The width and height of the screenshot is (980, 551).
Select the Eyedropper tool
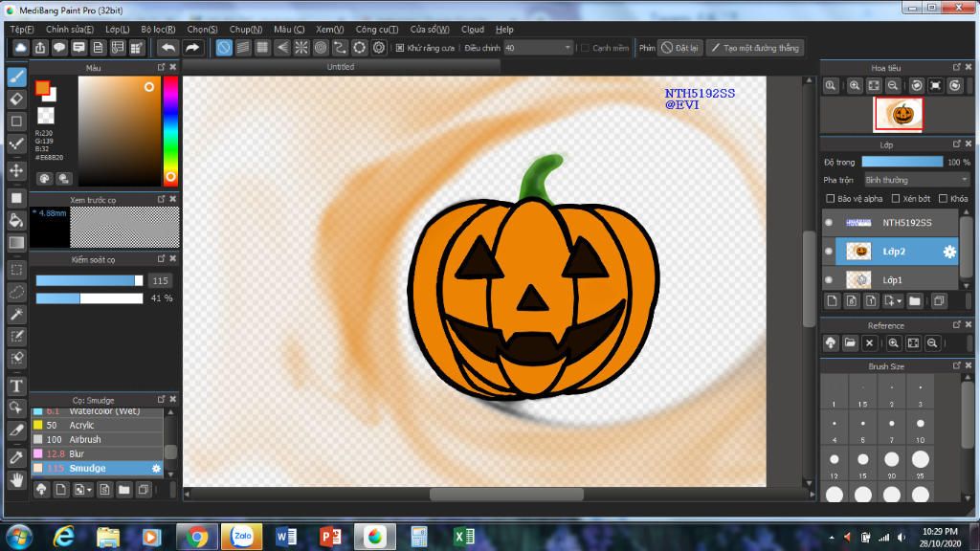[x=17, y=457]
